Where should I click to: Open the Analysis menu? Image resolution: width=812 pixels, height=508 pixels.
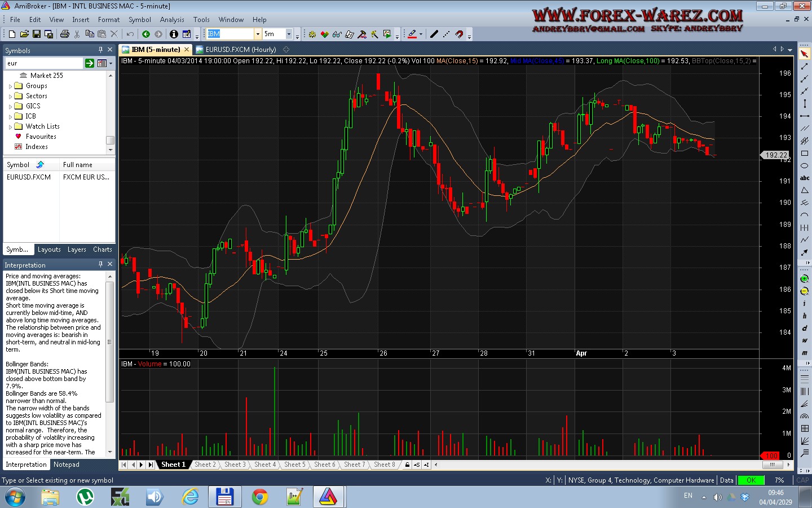coord(172,19)
